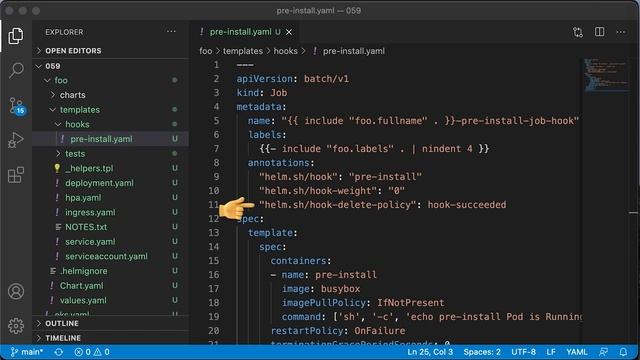Expand the OPEN EDITORS section
Image resolution: width=640 pixels, height=360 pixels.
pyautogui.click(x=110, y=51)
